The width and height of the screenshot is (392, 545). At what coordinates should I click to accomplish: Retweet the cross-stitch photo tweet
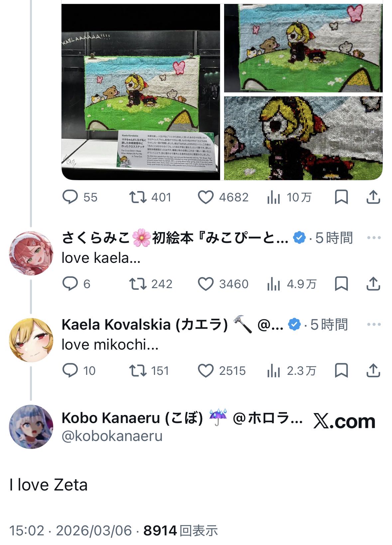138,197
